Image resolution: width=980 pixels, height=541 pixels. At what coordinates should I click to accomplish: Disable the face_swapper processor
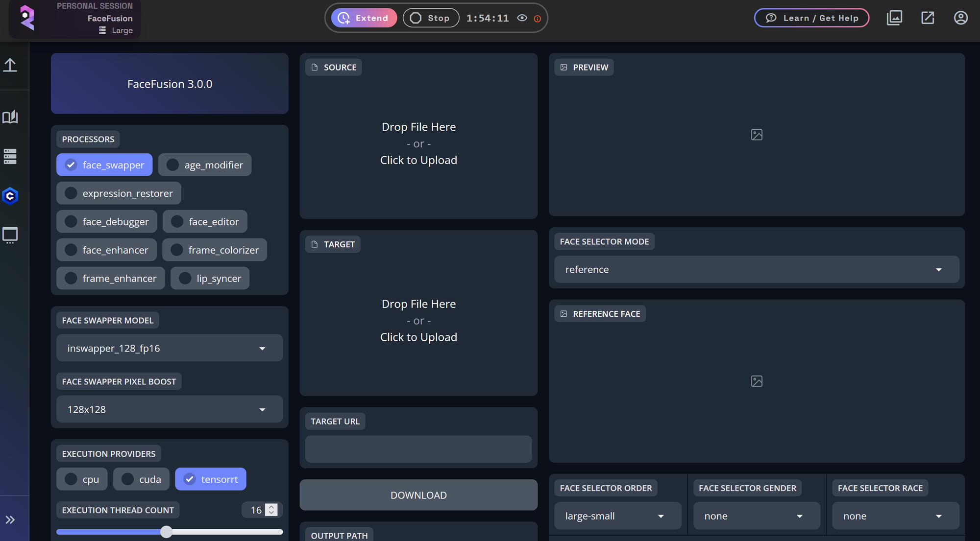tap(104, 165)
